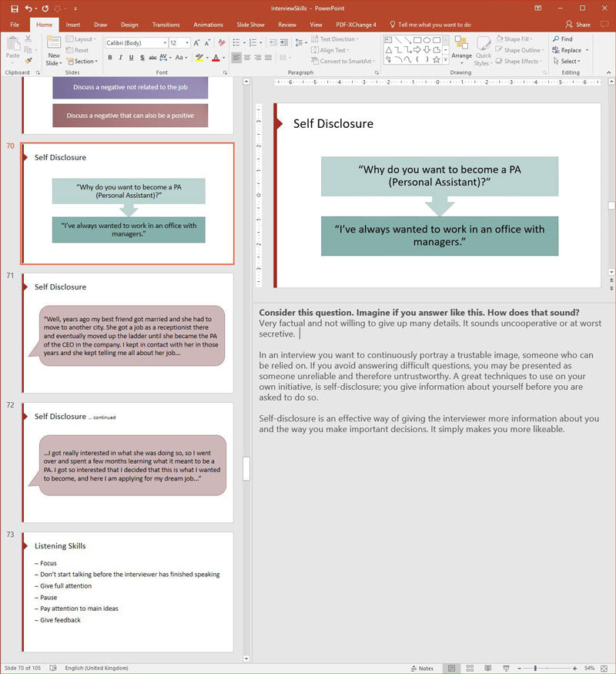Open the numbering style dropdown arrow
The image size is (616, 674).
pyautogui.click(x=261, y=42)
